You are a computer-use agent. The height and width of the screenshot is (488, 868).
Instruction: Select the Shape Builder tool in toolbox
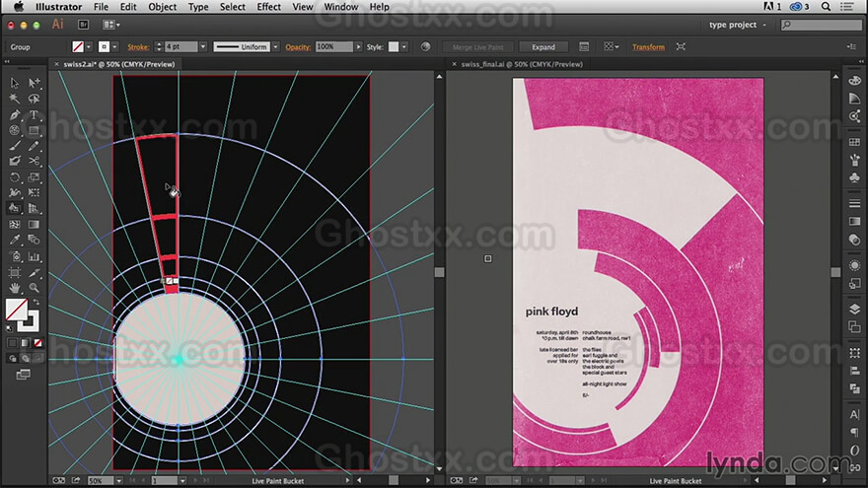(x=15, y=209)
